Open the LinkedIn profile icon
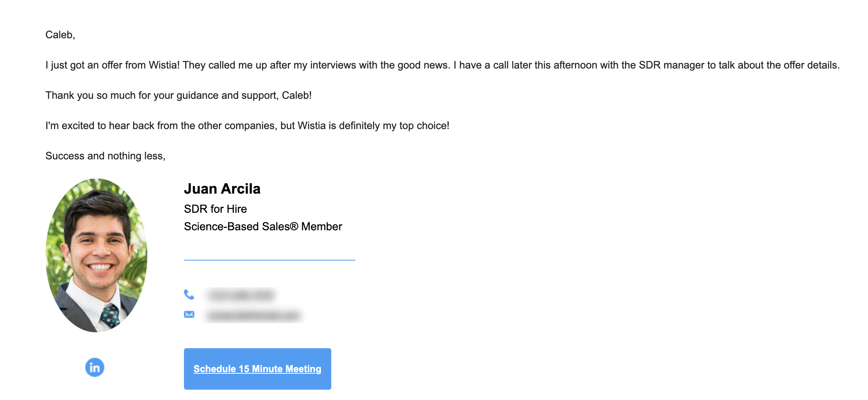 pyautogui.click(x=95, y=367)
